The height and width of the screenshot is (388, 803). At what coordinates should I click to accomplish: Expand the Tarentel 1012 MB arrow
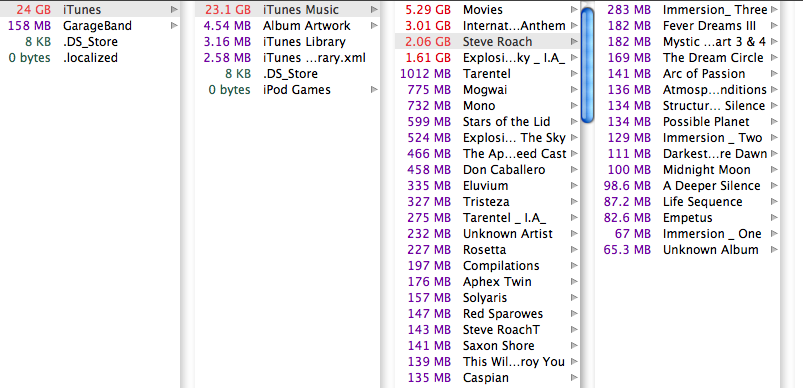575,74
